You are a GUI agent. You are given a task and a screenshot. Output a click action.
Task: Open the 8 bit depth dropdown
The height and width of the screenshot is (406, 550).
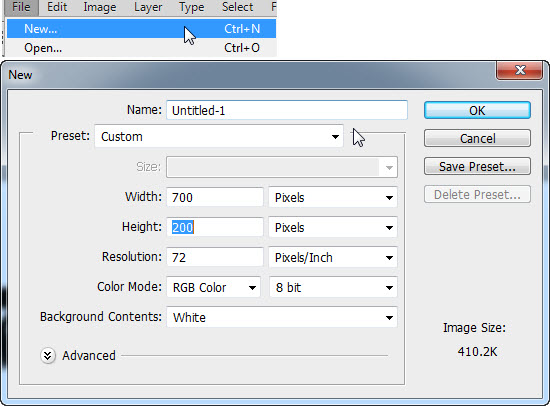click(x=333, y=287)
